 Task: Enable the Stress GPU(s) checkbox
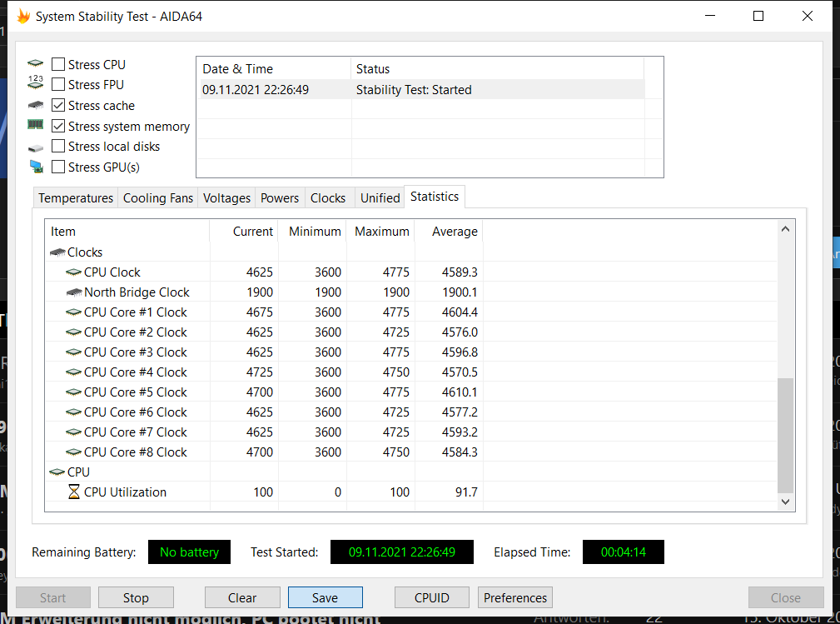(x=58, y=167)
